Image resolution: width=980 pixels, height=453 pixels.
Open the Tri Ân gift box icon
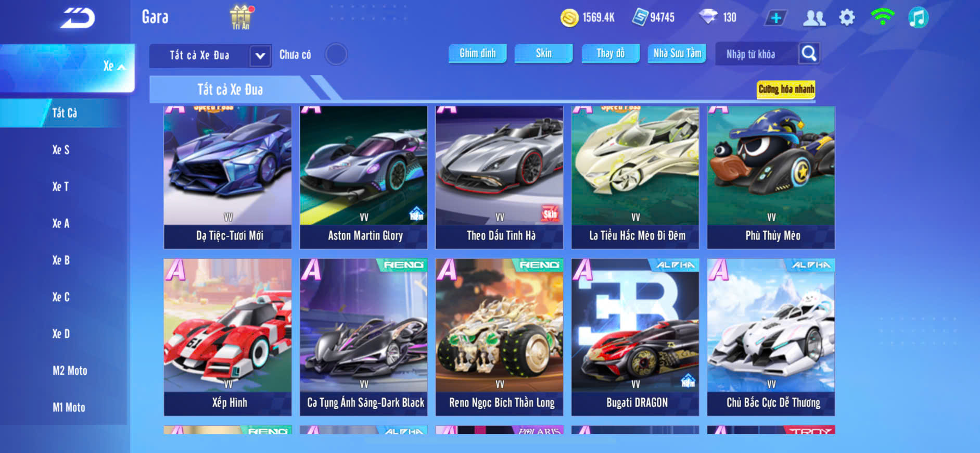click(240, 17)
